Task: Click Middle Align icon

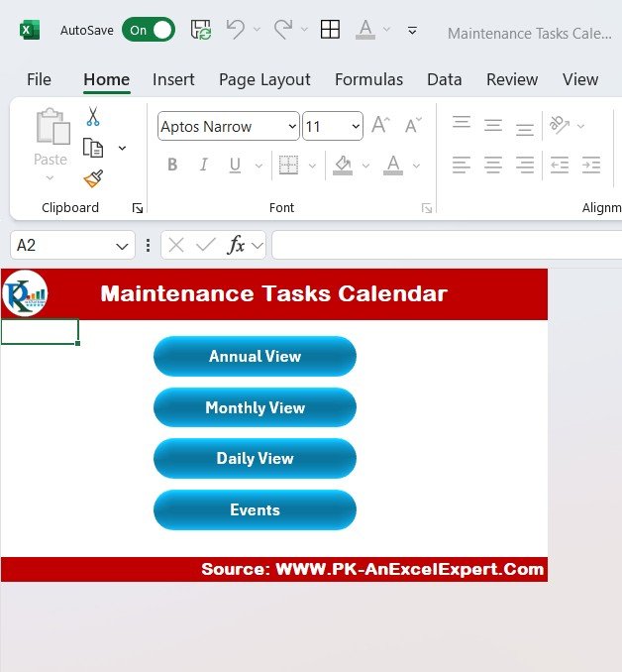Action: click(493, 125)
